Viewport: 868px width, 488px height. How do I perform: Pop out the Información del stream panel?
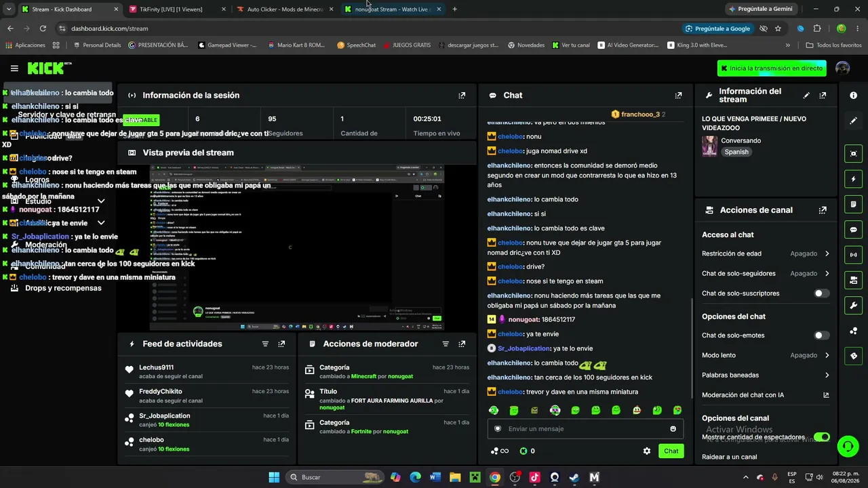click(823, 96)
